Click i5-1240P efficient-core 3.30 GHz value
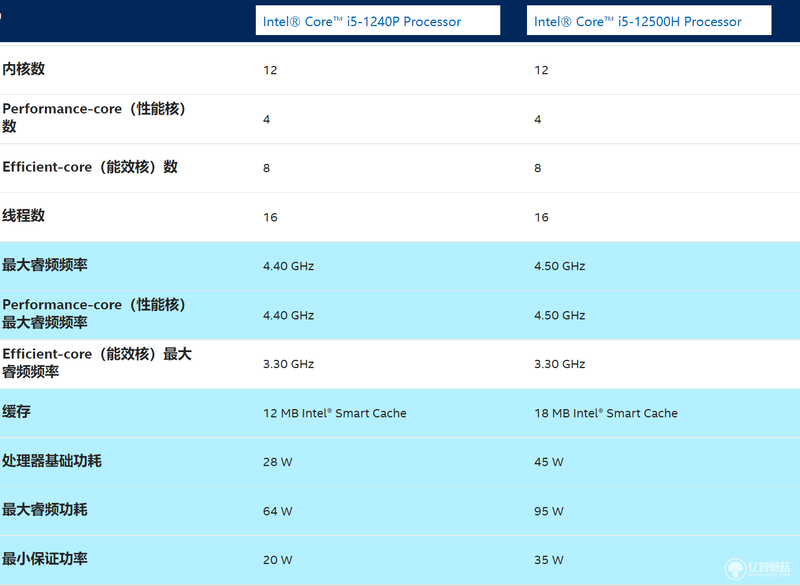 [x=288, y=364]
